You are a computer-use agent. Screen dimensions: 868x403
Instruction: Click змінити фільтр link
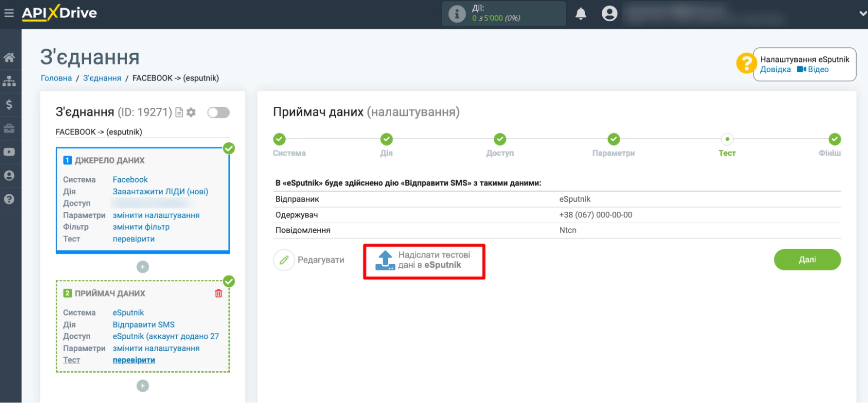tap(141, 227)
